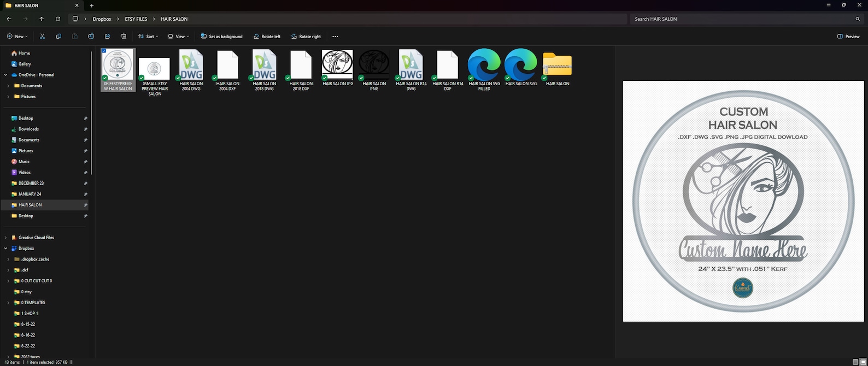Click the Rename icon in toolbar
The height and width of the screenshot is (366, 868).
point(91,37)
